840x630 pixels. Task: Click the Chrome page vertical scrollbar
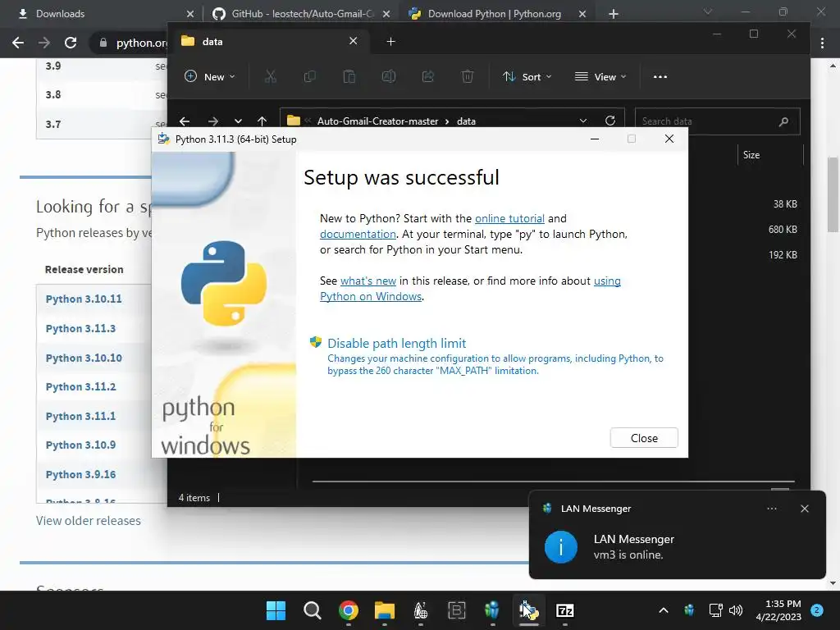[x=833, y=194]
